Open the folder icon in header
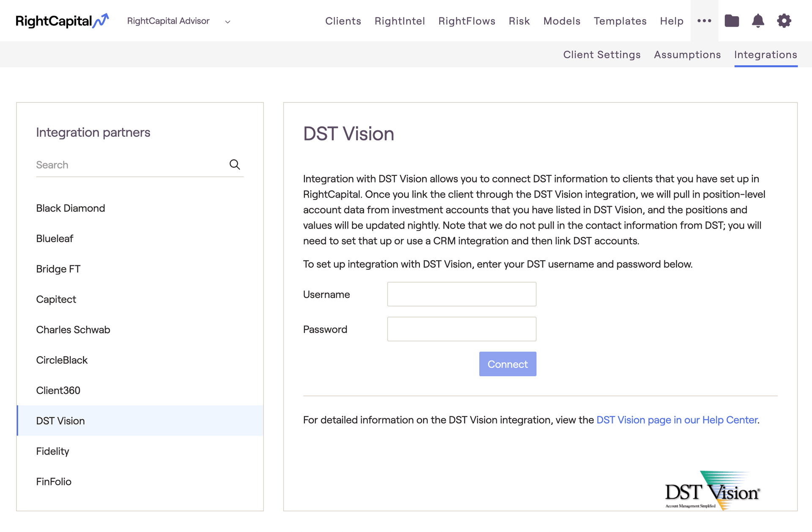Screen dimensions: 812x532 [x=732, y=21]
